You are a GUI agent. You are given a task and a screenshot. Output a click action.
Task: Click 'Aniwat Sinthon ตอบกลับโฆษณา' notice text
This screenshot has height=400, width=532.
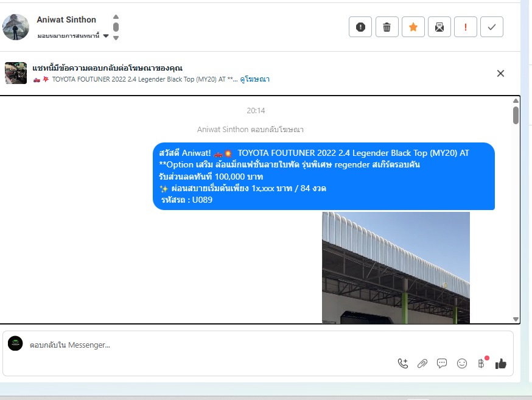pos(250,130)
